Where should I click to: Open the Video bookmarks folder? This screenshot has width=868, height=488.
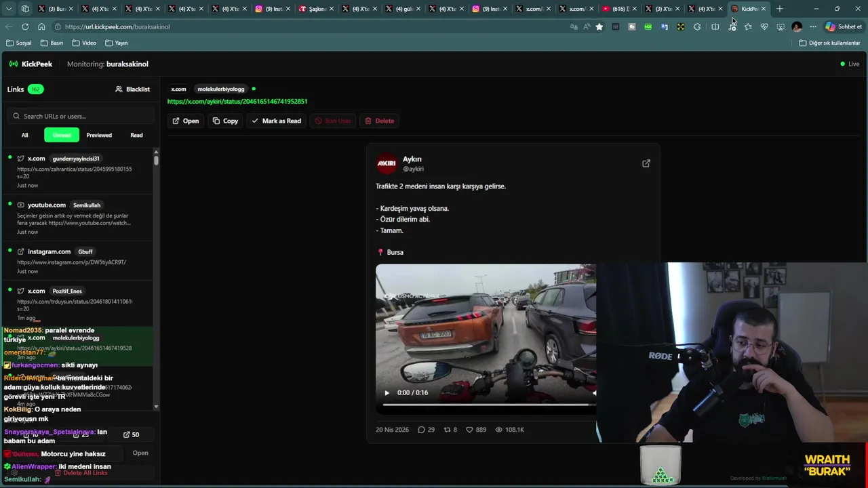click(x=84, y=43)
